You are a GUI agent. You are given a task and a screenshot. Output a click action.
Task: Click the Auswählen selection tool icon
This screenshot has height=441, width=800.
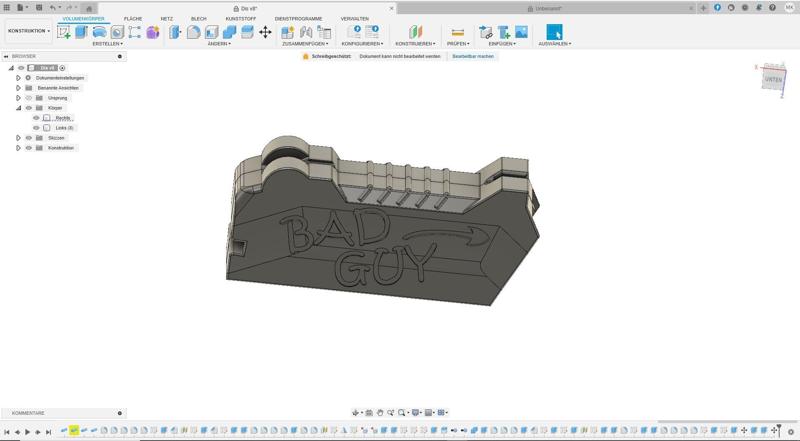554,32
